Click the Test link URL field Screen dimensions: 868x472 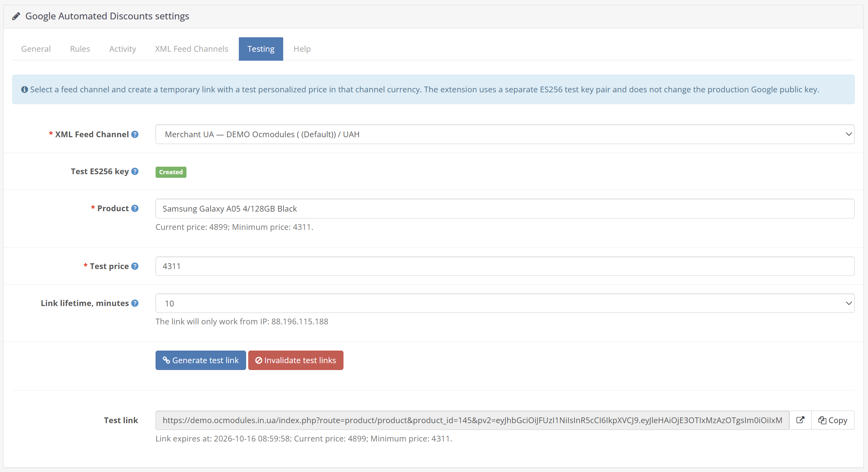[472, 420]
